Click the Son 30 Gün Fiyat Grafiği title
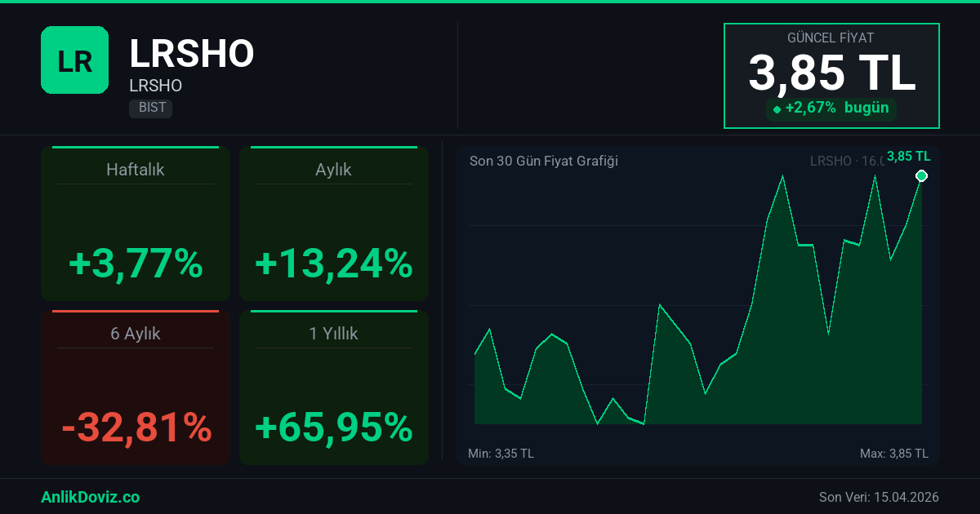Screen dimensions: 980x514 coord(543,161)
